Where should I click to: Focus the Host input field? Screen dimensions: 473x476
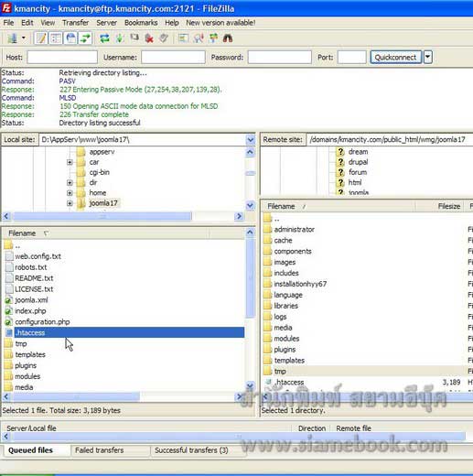tap(62, 57)
